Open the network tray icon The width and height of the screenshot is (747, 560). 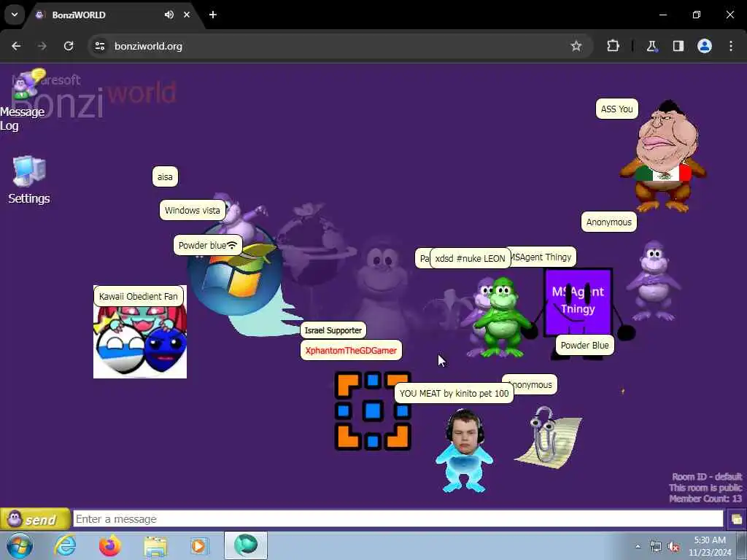[656, 547]
